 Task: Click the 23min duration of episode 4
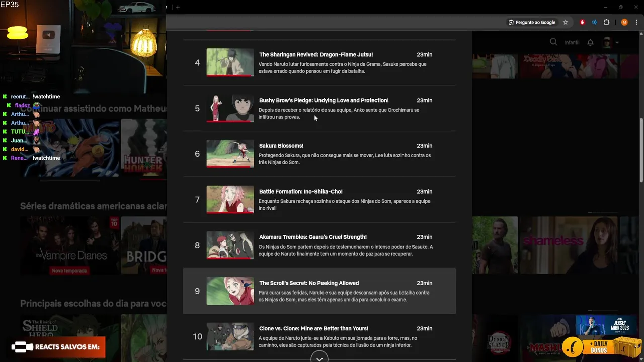[424, 55]
